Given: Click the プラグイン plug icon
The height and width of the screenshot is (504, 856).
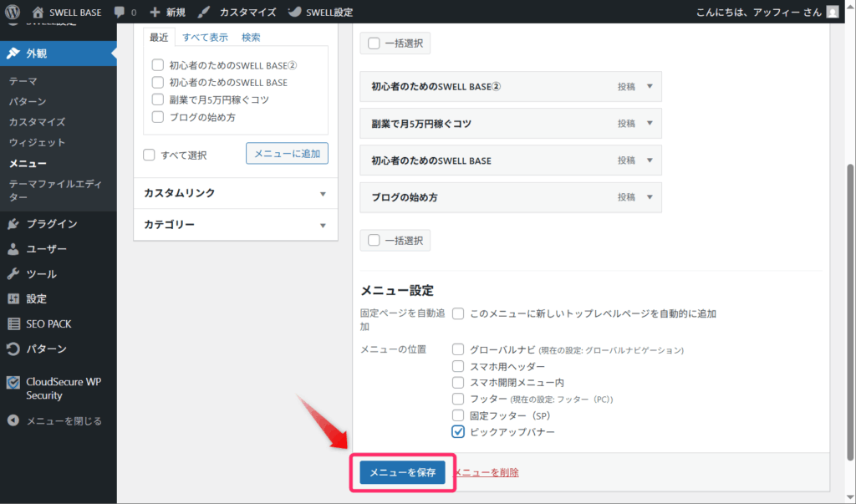Looking at the screenshot, I should 13,224.
